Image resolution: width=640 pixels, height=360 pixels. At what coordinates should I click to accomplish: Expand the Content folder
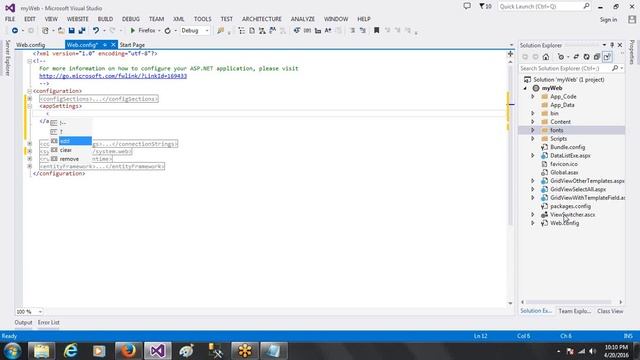pos(533,122)
